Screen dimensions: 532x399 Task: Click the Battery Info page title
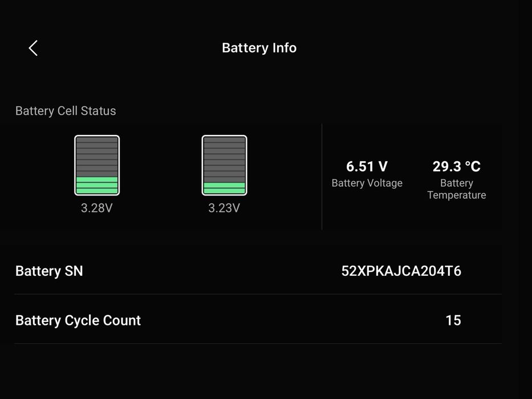click(259, 48)
